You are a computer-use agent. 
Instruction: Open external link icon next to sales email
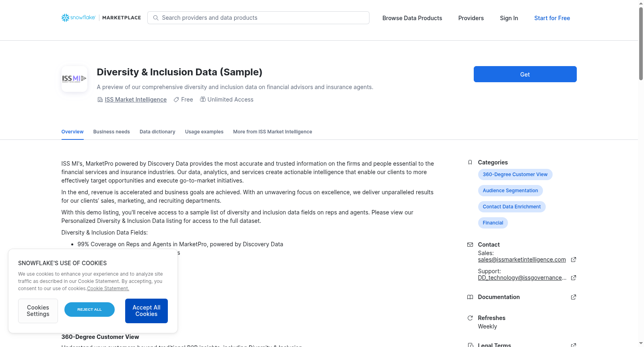(x=574, y=260)
